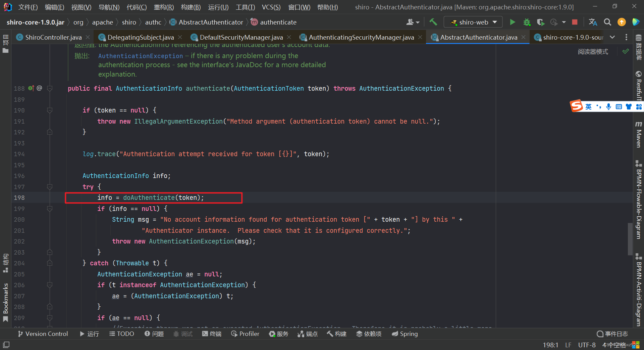This screenshot has width=644, height=350.
Task: Open shiro-web run configuration dropdown
Action: point(473,22)
